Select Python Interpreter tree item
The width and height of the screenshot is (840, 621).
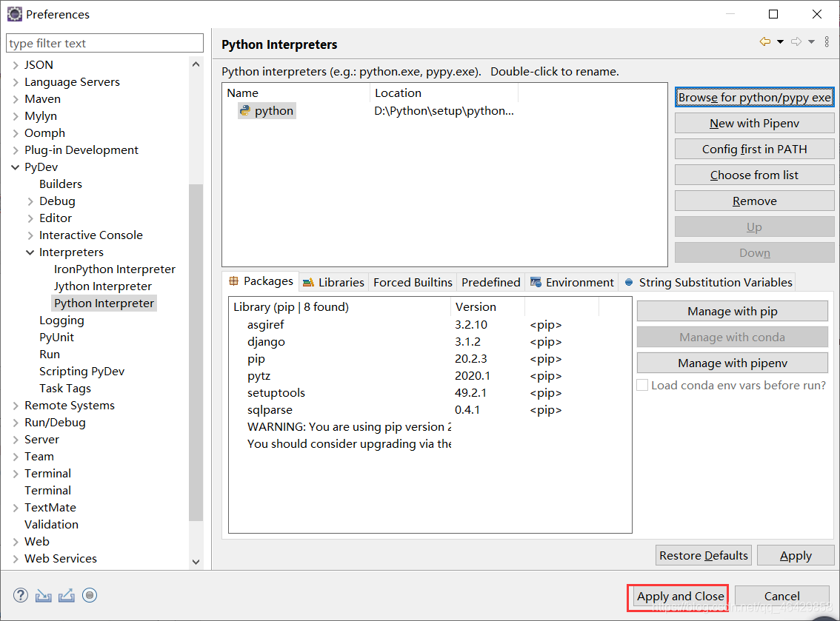[104, 303]
